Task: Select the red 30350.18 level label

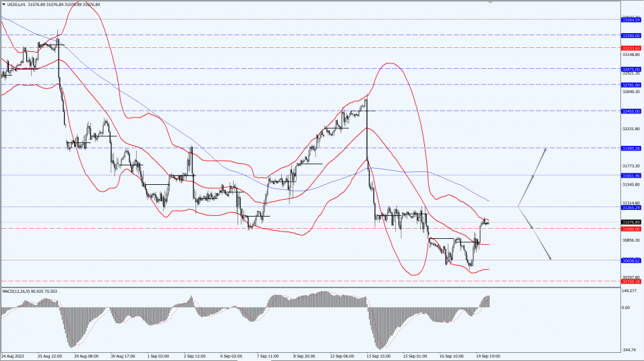Action: [631, 281]
